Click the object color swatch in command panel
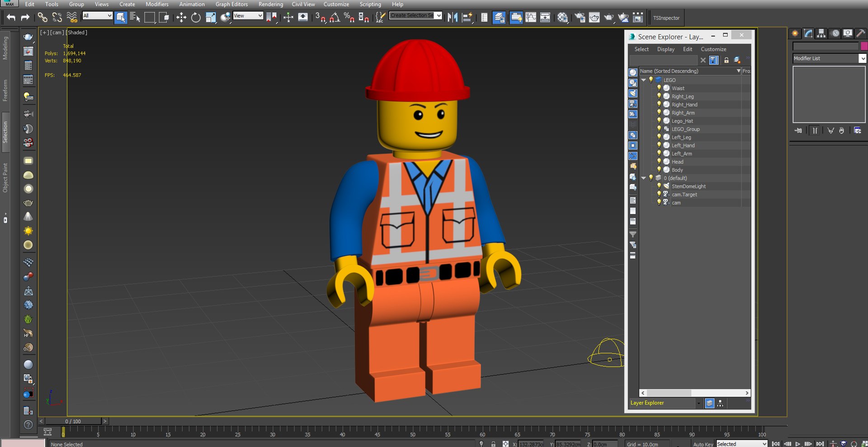Image resolution: width=868 pixels, height=447 pixels. tap(864, 46)
